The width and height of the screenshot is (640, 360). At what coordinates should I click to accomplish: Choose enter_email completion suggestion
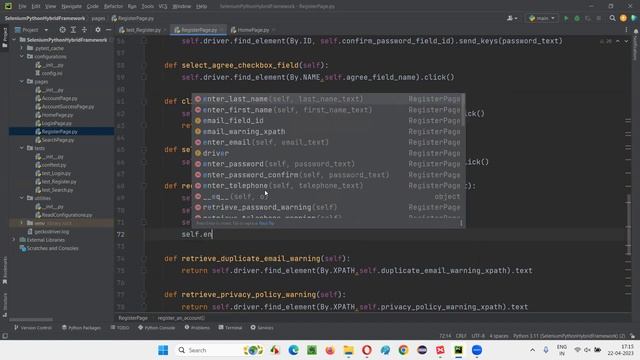(x=327, y=142)
